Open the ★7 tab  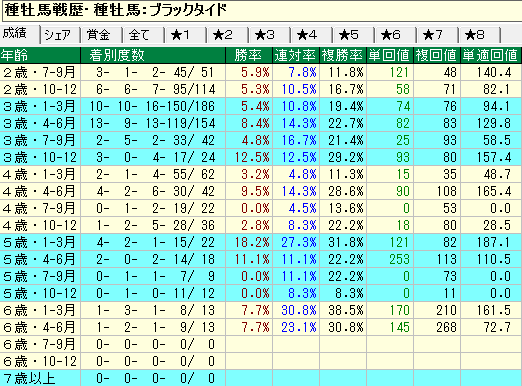(x=438, y=35)
